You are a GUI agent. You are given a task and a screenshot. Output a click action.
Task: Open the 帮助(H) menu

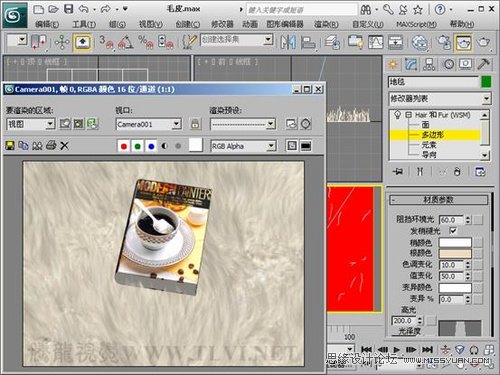click(462, 24)
